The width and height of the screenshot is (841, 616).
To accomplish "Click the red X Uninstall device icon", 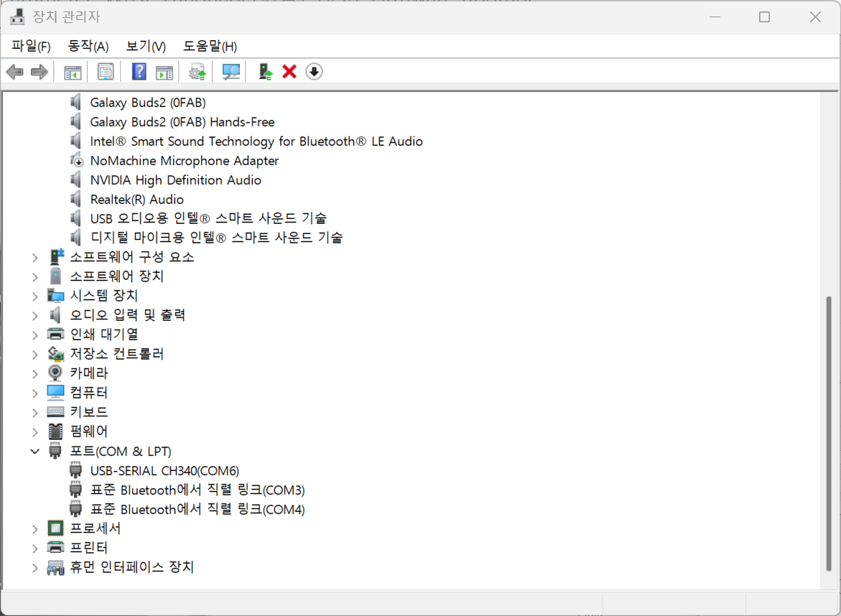I will [289, 72].
